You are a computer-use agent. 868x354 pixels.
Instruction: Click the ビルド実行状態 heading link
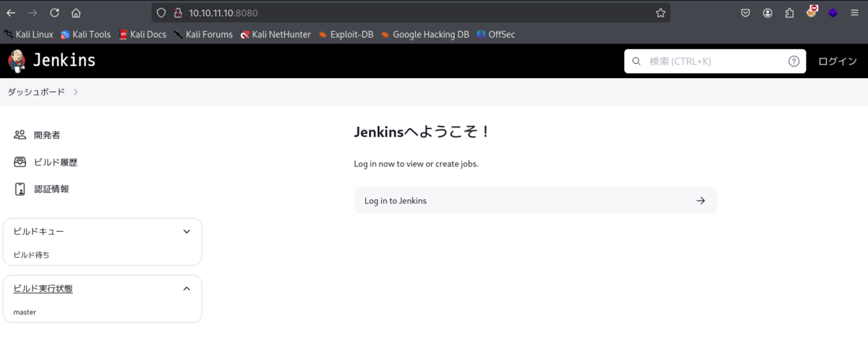point(43,289)
